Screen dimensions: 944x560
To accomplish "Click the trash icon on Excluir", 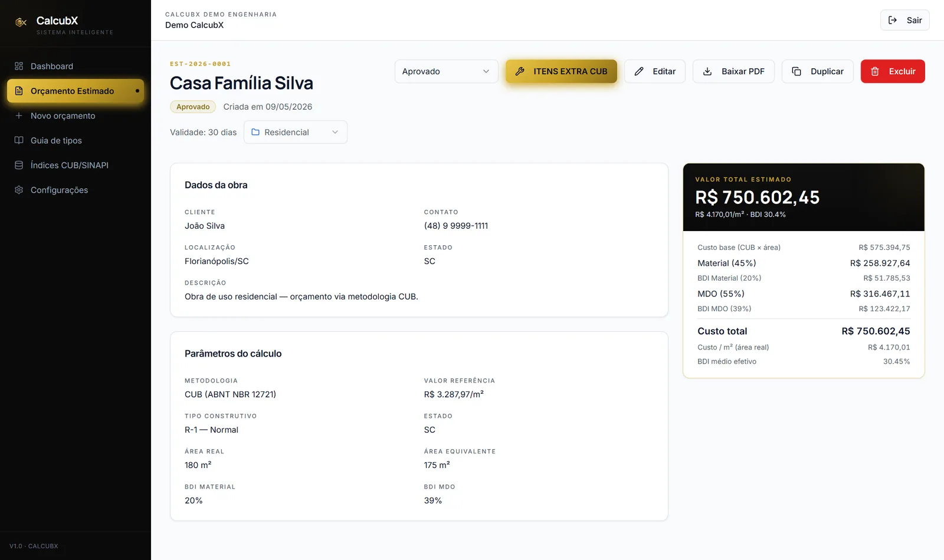I will point(875,71).
